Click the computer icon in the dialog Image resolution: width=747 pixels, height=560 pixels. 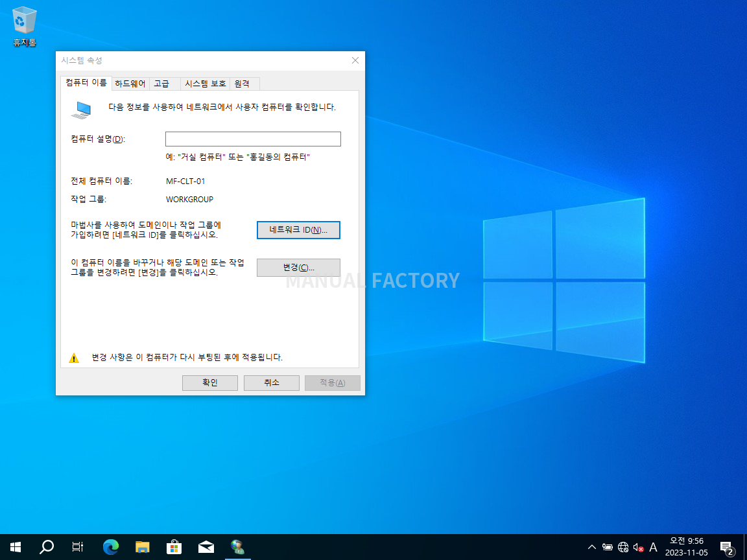click(x=81, y=110)
